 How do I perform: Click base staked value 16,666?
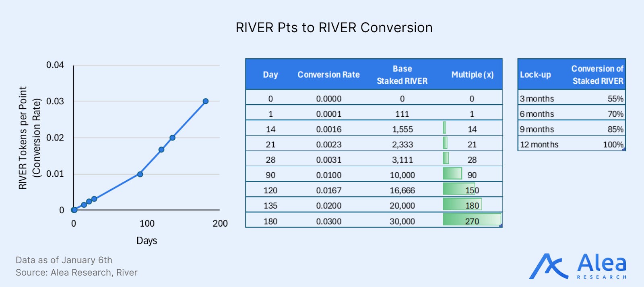pos(402,190)
